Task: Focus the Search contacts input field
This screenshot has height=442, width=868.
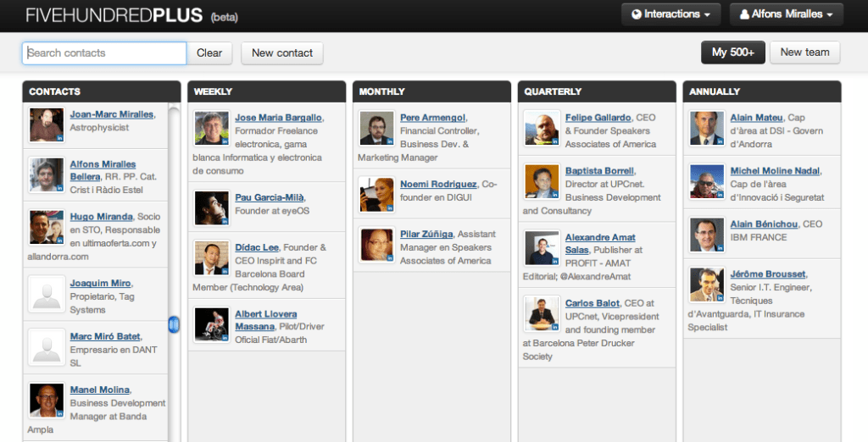Action: click(x=104, y=52)
